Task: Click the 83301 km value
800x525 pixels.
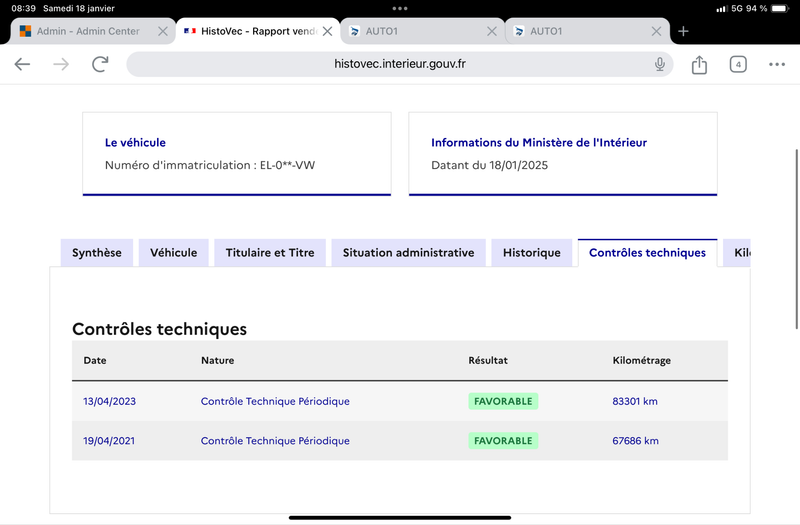Action: point(635,401)
